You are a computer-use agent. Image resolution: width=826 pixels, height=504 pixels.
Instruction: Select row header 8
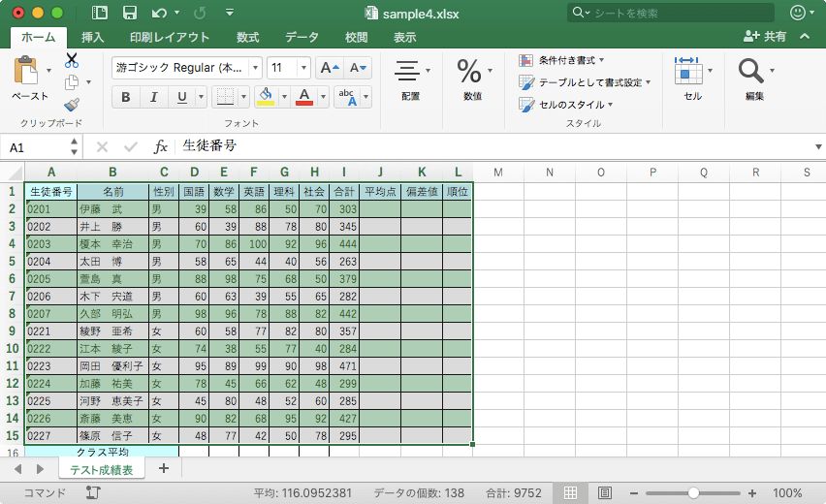(12, 313)
